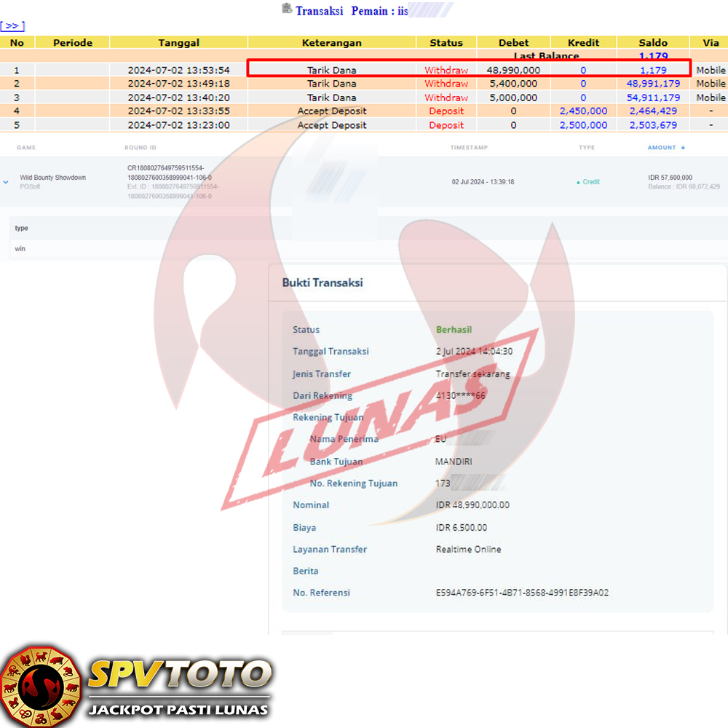This screenshot has width=728, height=728.
Task: Click the >> navigation link
Action: click(x=12, y=26)
